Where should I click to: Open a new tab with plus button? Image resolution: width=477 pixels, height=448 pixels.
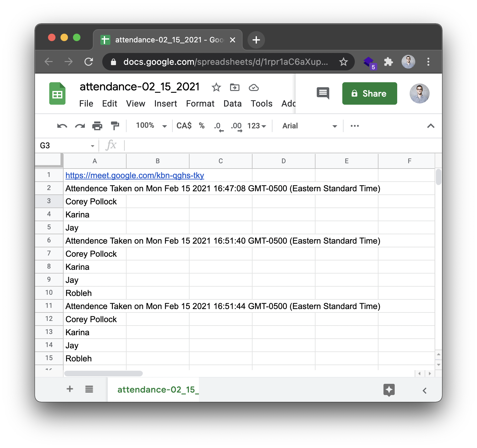256,40
